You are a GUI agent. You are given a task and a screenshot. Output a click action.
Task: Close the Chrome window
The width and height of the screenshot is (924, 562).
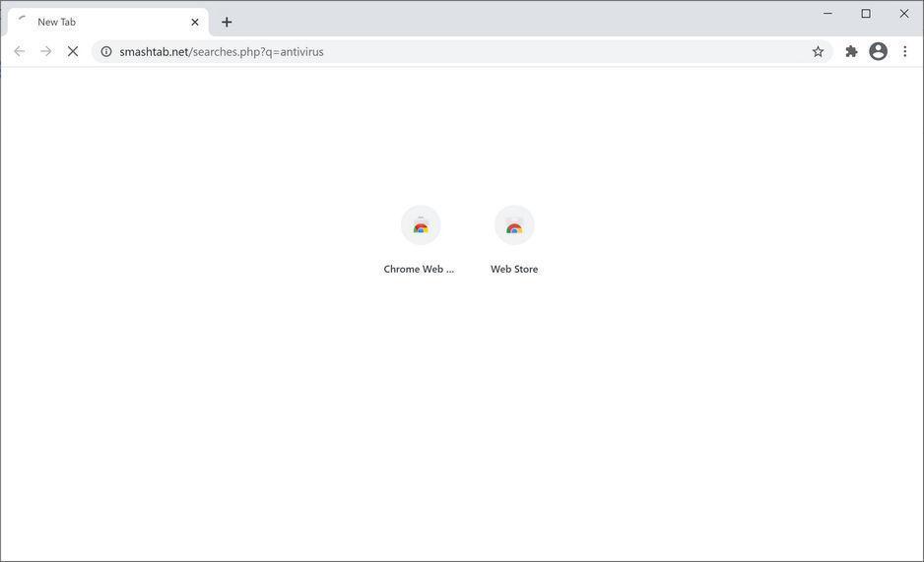point(904,13)
